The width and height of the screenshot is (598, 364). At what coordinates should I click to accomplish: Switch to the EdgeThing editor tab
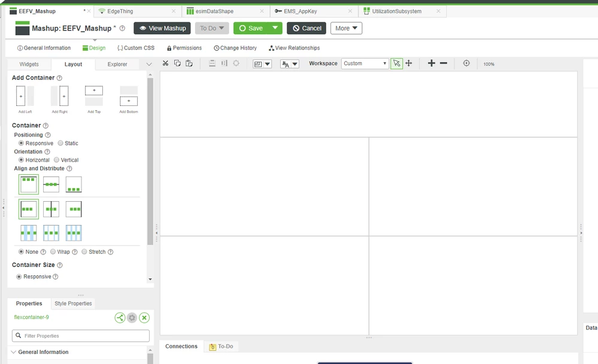(138, 11)
